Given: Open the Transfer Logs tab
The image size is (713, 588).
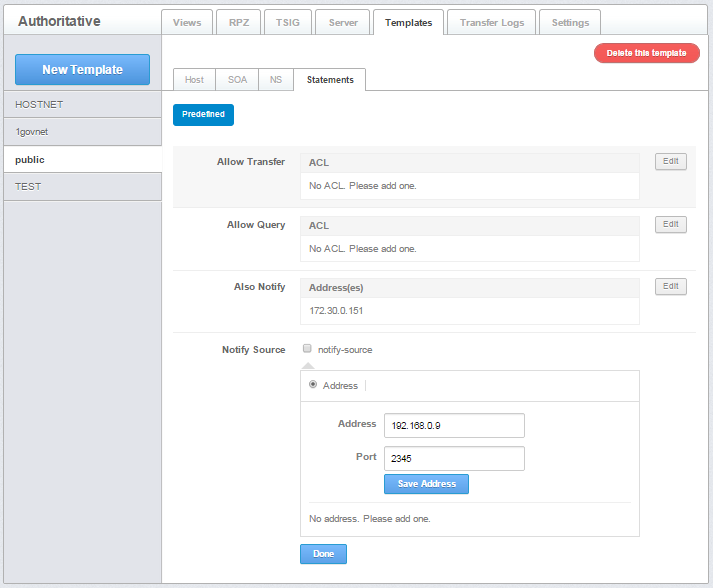Looking at the screenshot, I should (x=492, y=23).
